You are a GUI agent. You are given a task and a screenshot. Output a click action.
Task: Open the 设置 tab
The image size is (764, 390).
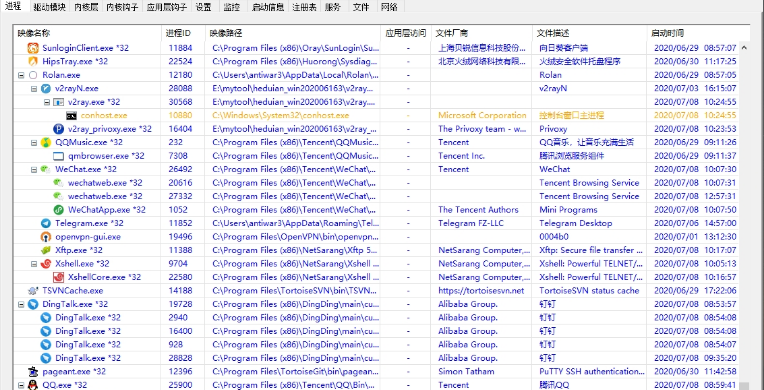(x=204, y=7)
